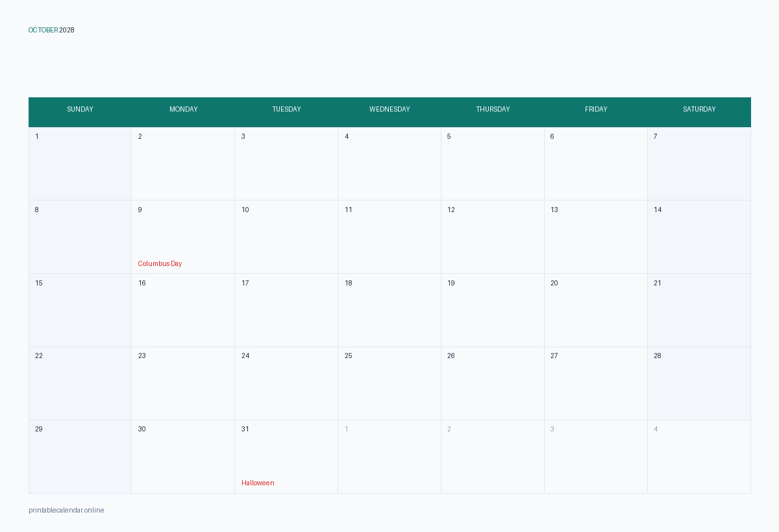Click the Halloween holiday label
The height and width of the screenshot is (532, 779).
(x=258, y=483)
